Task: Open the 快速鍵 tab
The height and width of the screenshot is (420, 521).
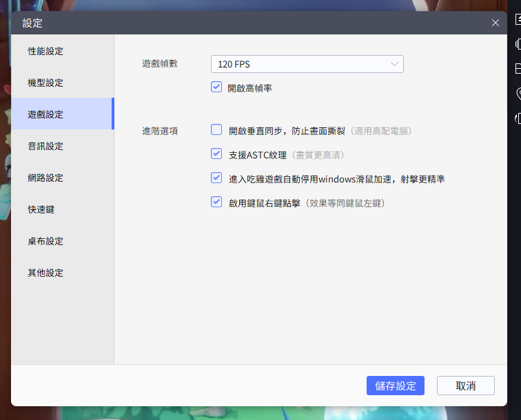Action: coord(63,209)
